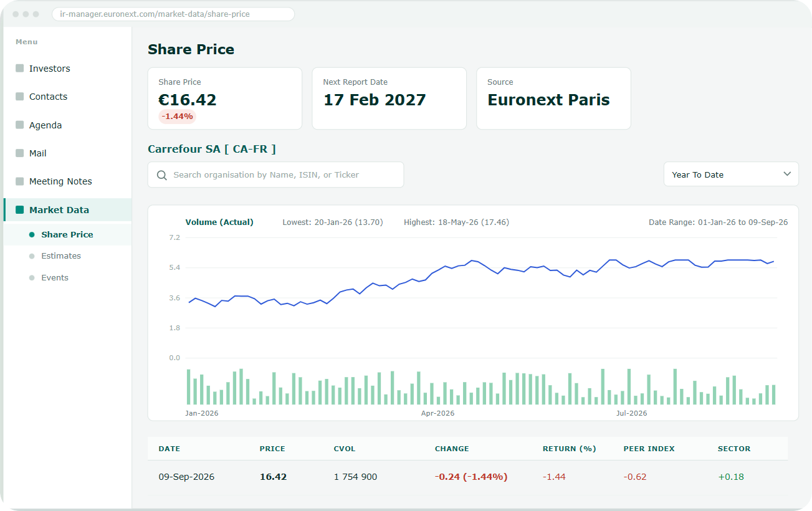Image resolution: width=812 pixels, height=511 pixels.
Task: Click the Euronext Paris source card
Action: [554, 98]
